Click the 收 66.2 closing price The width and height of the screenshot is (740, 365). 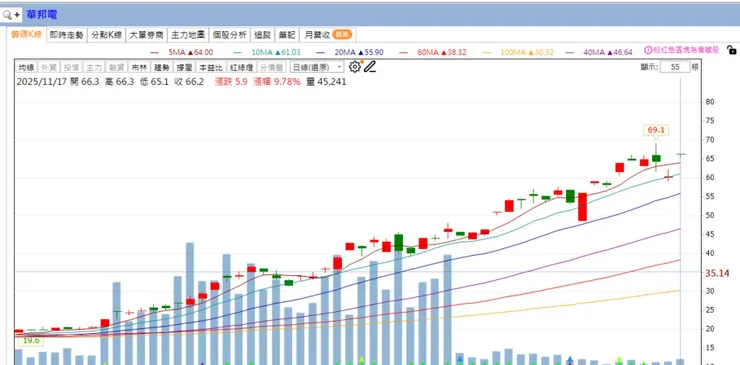[189, 82]
